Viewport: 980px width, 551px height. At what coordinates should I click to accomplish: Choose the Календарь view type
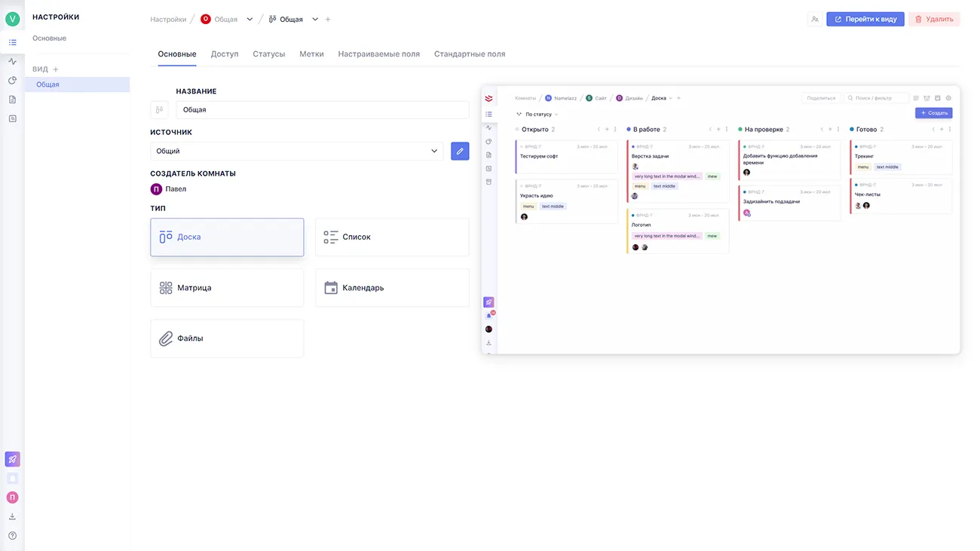(x=392, y=288)
